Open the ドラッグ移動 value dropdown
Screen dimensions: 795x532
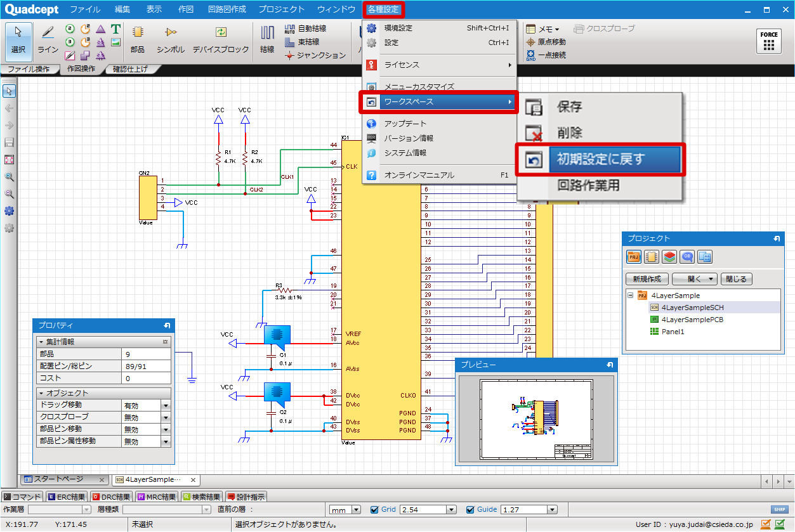coord(166,405)
